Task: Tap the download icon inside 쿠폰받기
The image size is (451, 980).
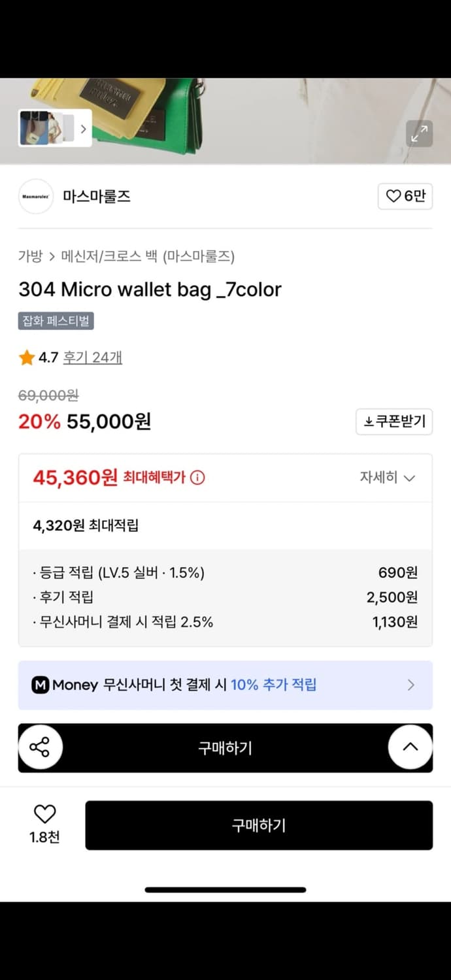Action: tap(370, 421)
